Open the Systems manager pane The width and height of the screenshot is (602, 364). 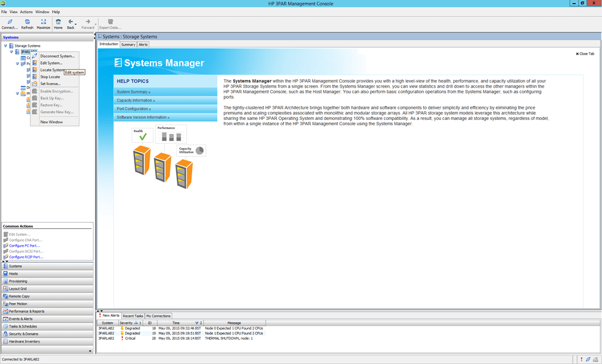coord(47,266)
